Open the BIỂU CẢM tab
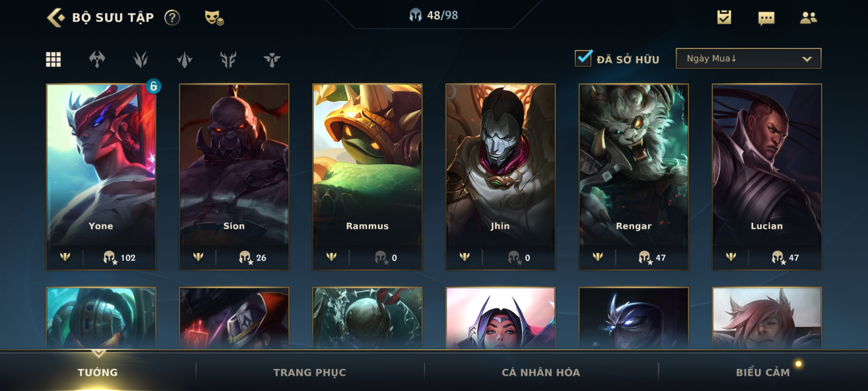The height and width of the screenshot is (391, 868). (x=763, y=372)
